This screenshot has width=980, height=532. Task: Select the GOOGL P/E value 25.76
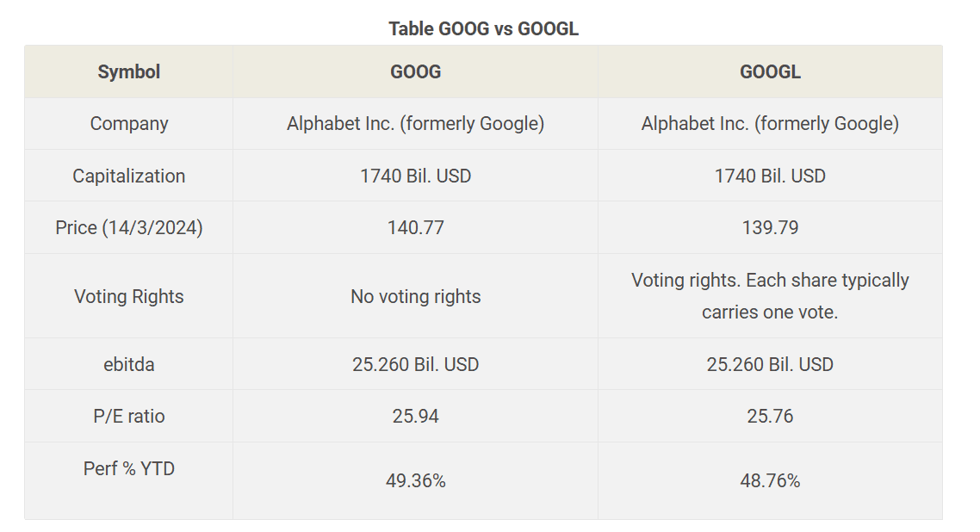coord(770,416)
